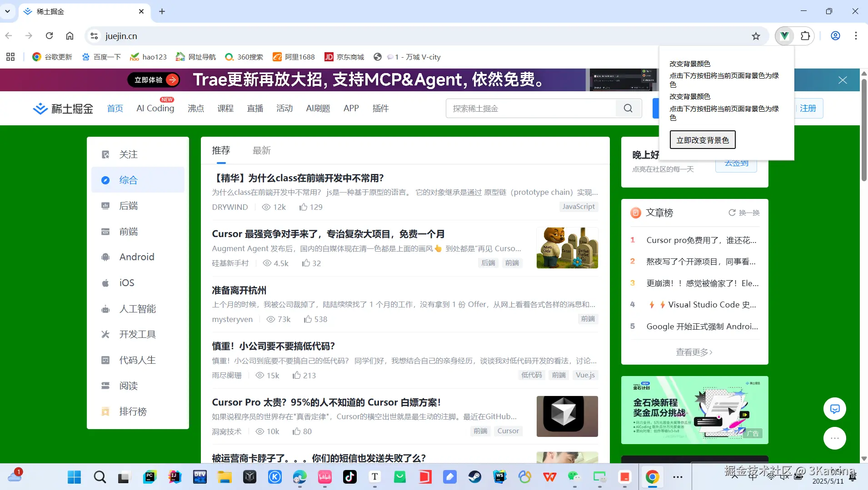Click the 稀土掘金 logo
The image size is (868, 490).
(63, 109)
